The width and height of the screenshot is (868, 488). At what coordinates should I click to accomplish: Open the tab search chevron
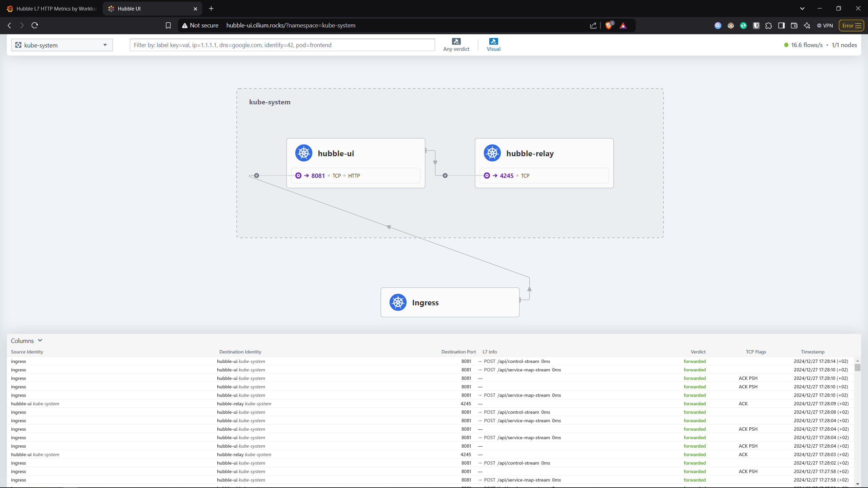click(x=802, y=8)
